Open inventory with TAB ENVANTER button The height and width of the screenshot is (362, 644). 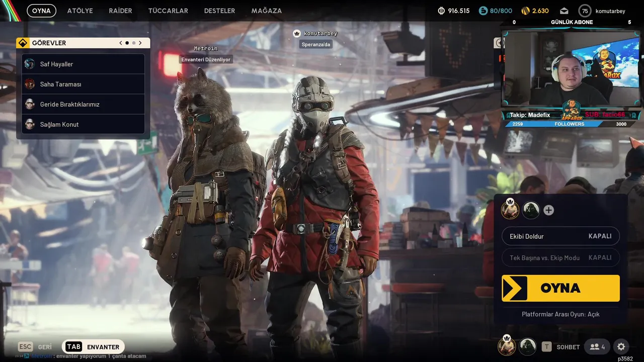click(x=93, y=347)
